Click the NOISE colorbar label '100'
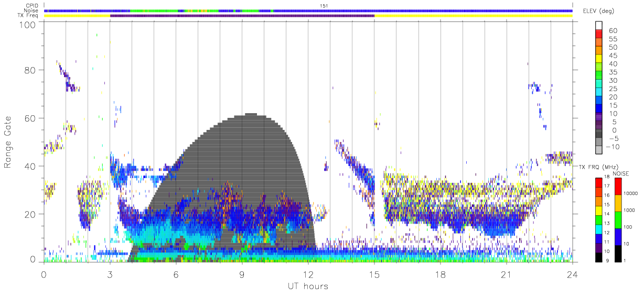This screenshot has height=297, width=644. coord(628,228)
